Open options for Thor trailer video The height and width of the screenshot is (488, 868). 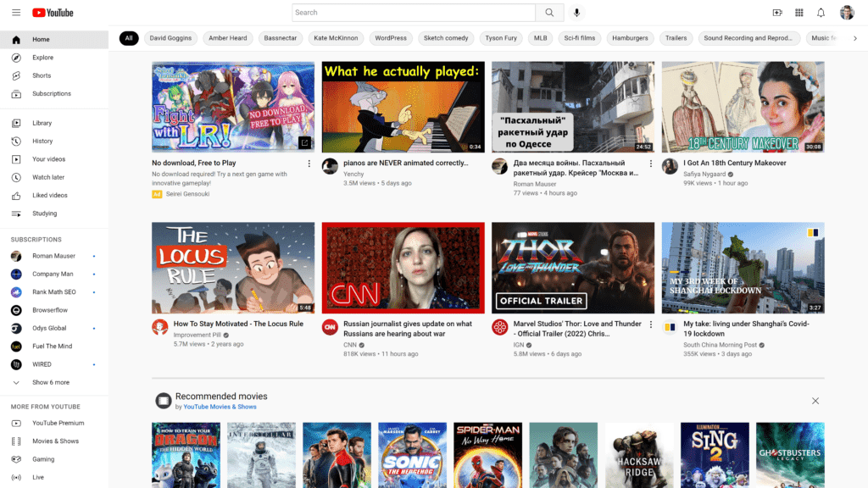(650, 324)
